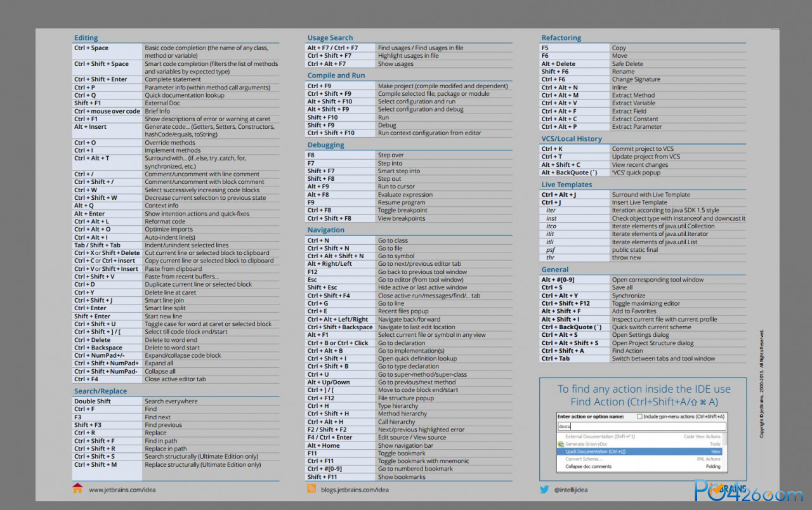Click the 'Show bookmarks' description
This screenshot has width=812, height=510.
click(402, 477)
